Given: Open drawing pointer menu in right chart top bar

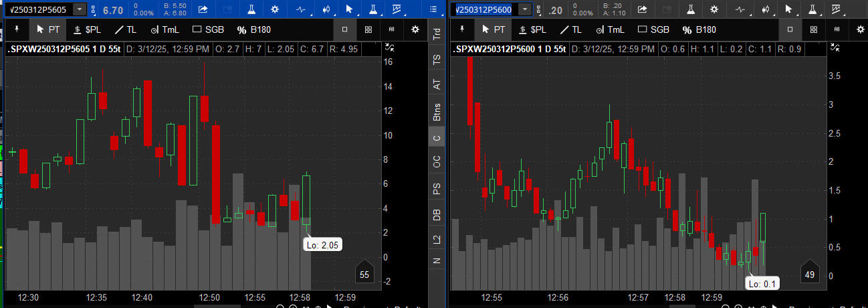Looking at the screenshot, I should pyautogui.click(x=789, y=9).
